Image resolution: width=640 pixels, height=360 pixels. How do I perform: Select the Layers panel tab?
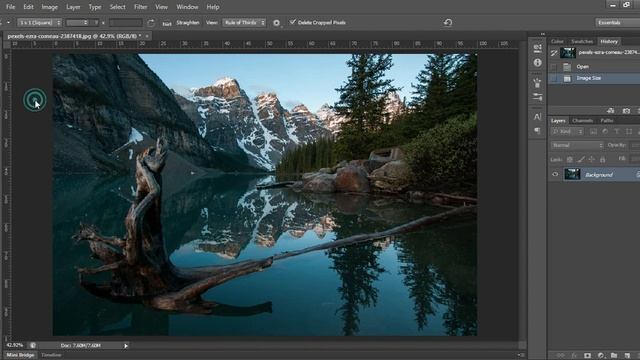(558, 120)
